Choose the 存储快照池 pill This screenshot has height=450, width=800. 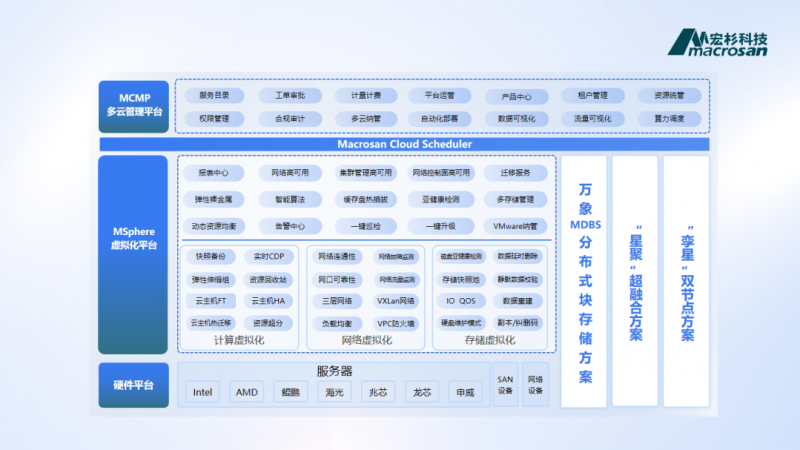461,280
